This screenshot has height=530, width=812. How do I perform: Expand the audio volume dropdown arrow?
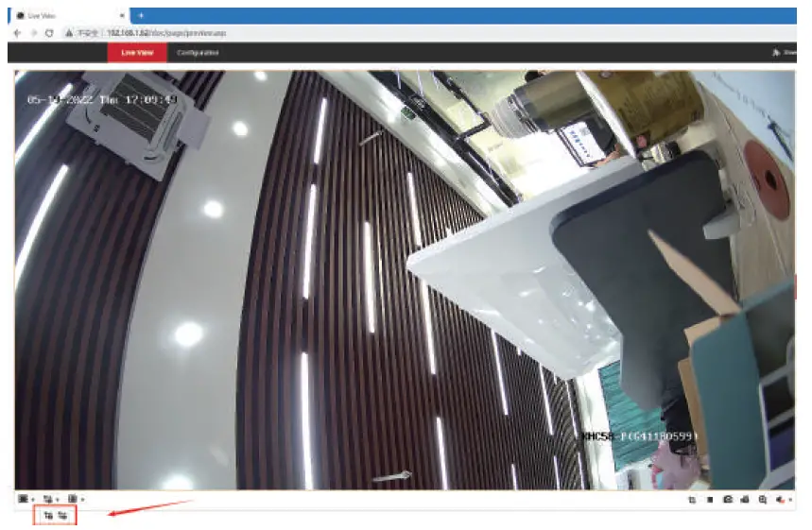pyautogui.click(x=789, y=500)
